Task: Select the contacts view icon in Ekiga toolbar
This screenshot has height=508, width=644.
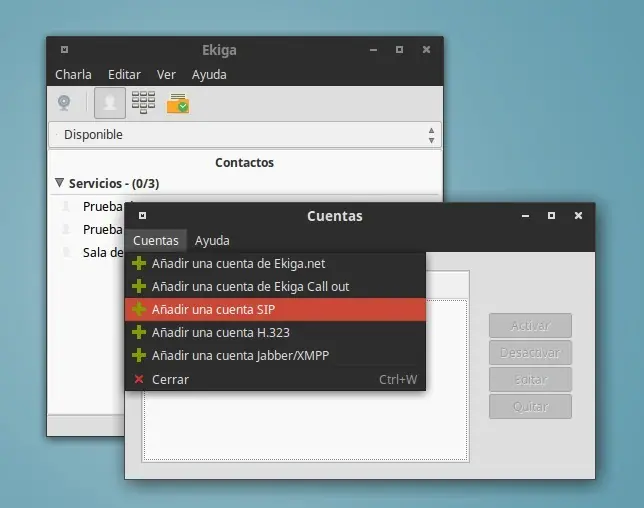Action: point(110,103)
